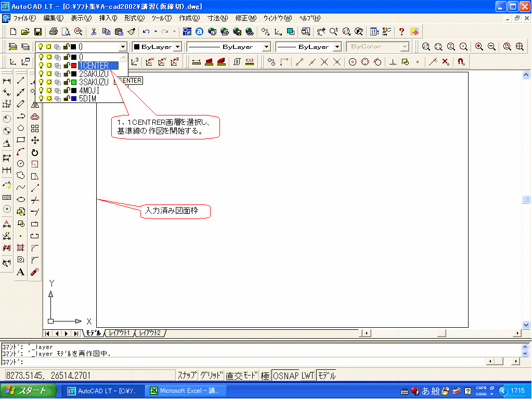Click the Zoom Out magnifier icon
532x399 pixels.
pyautogui.click(x=491, y=46)
